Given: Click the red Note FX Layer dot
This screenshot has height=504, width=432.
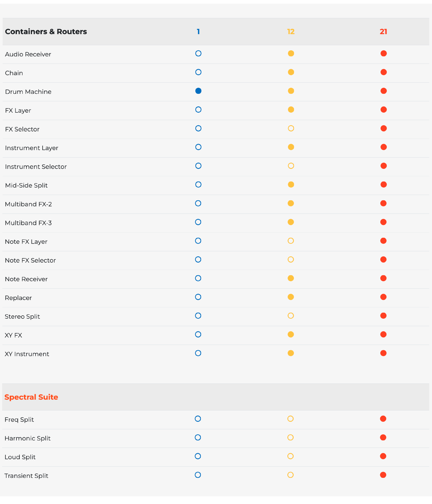Looking at the screenshot, I should (383, 241).
